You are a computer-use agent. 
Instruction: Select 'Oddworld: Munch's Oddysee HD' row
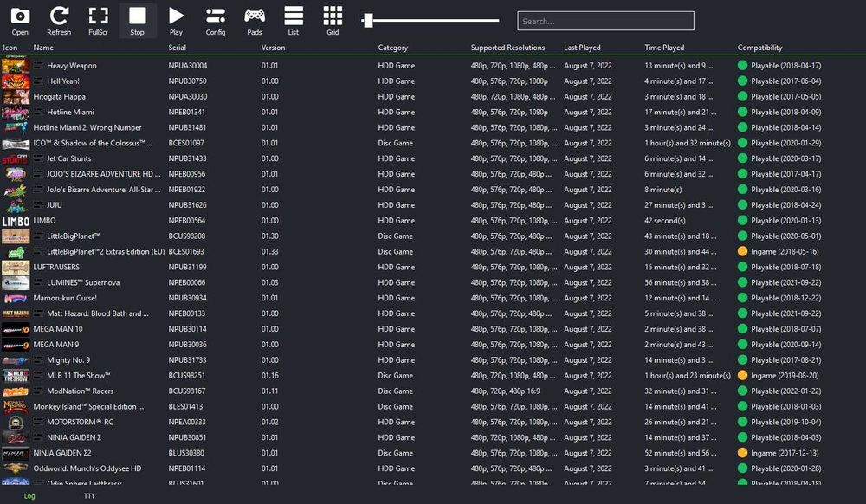pos(433,468)
